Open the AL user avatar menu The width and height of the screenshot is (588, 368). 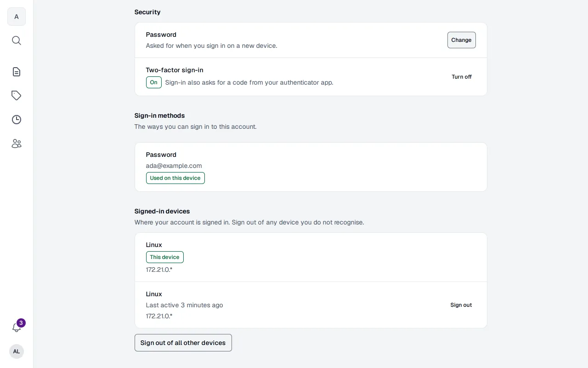[x=17, y=351]
